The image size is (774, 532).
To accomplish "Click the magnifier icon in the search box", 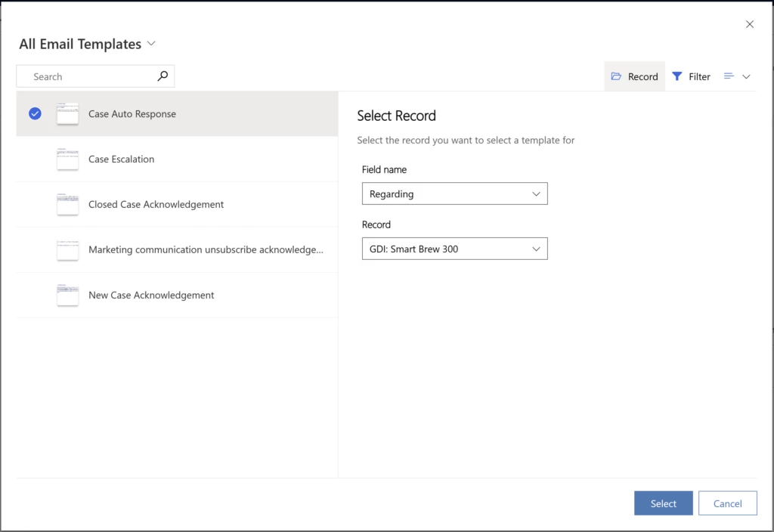I will click(x=163, y=76).
